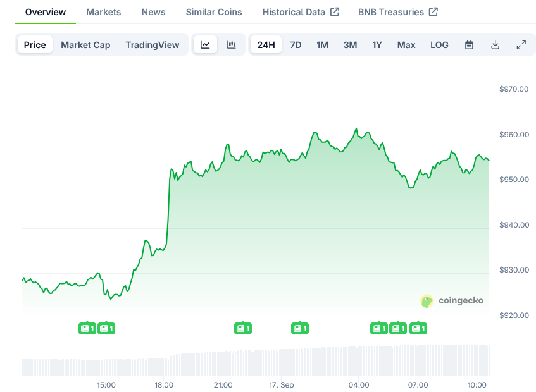
Task: Select the 3M time range
Action: point(351,45)
